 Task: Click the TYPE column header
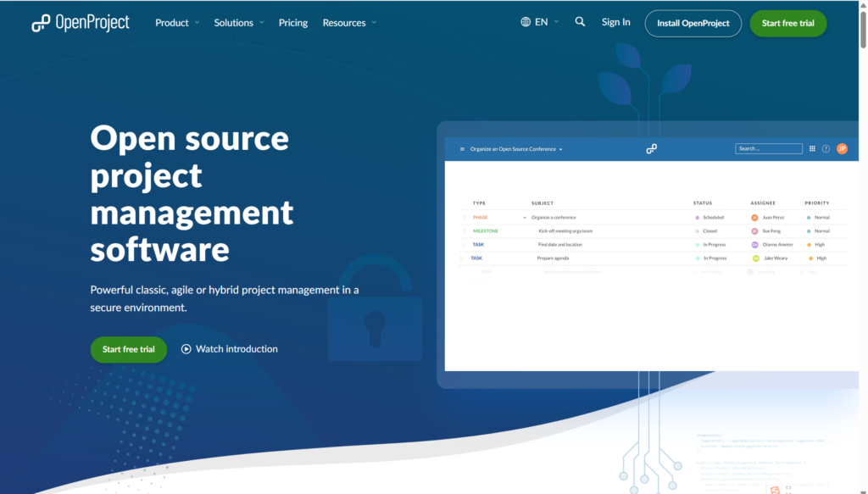pos(479,203)
